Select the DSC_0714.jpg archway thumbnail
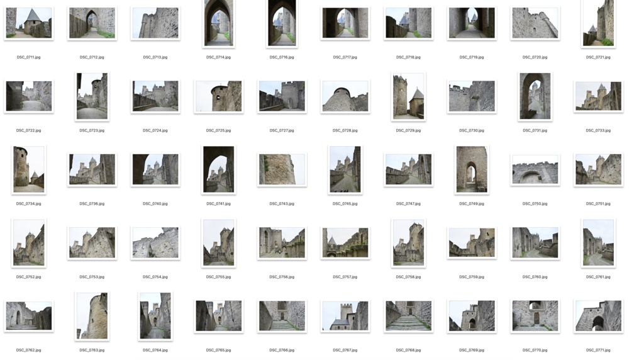 (x=218, y=23)
